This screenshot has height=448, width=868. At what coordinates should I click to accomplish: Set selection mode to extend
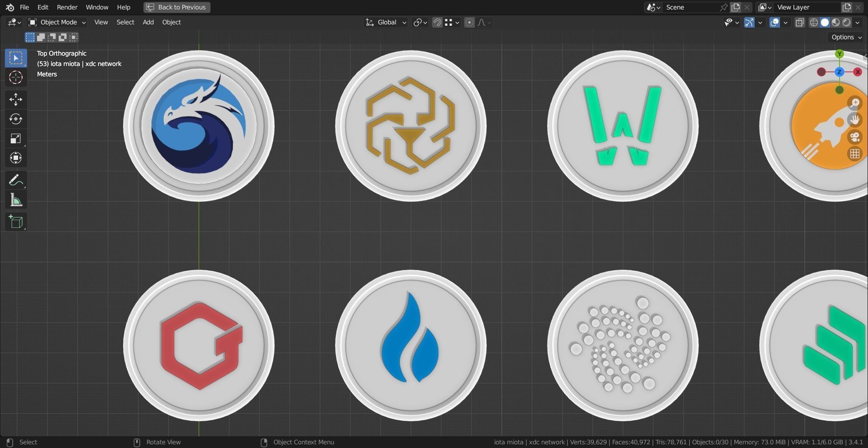(x=41, y=37)
